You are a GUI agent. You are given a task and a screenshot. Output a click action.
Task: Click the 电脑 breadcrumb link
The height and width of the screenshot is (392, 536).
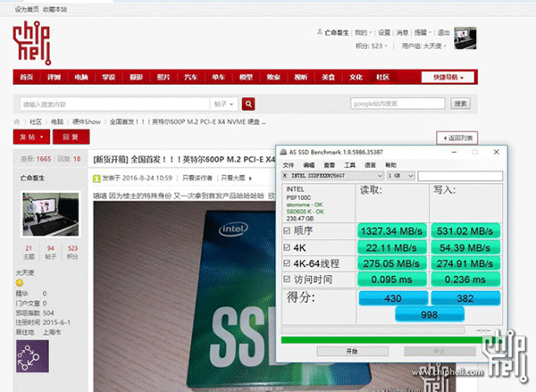(57, 121)
